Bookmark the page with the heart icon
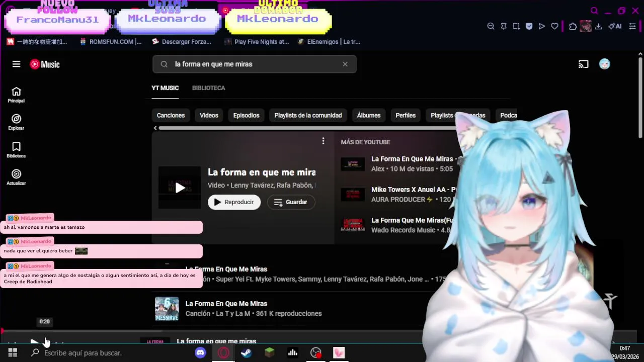The height and width of the screenshot is (362, 644). 554,26
